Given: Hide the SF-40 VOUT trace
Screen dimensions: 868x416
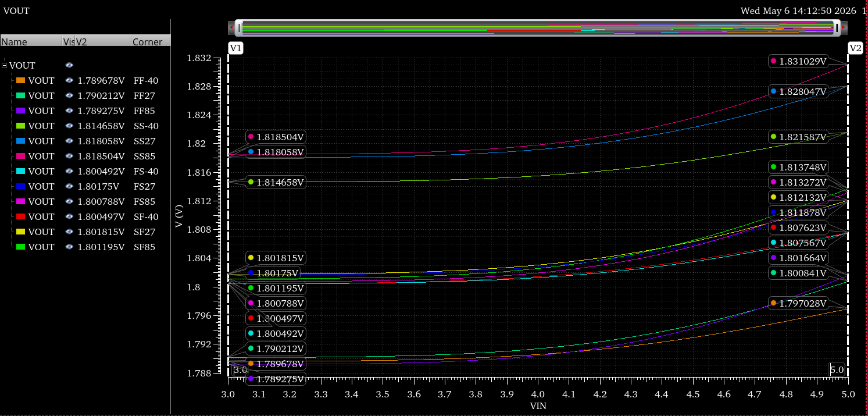Looking at the screenshot, I should pos(69,216).
